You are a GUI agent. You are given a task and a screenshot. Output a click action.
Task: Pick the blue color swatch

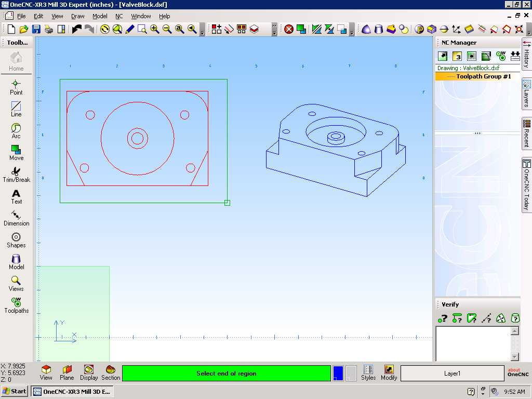(338, 373)
